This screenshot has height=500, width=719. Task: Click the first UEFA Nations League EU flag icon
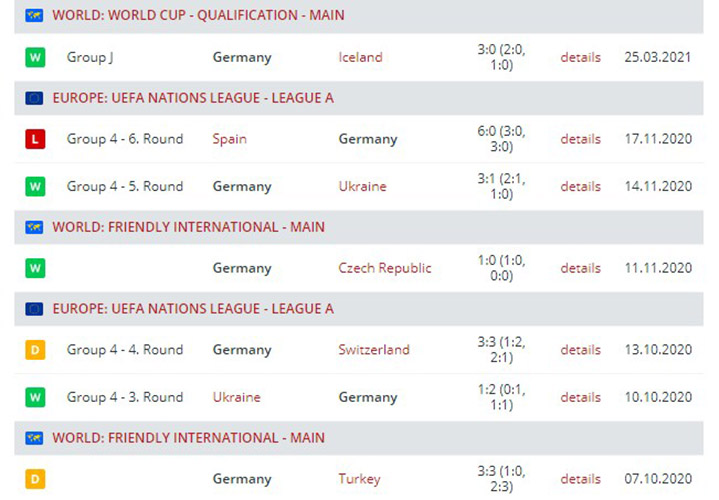[x=34, y=98]
